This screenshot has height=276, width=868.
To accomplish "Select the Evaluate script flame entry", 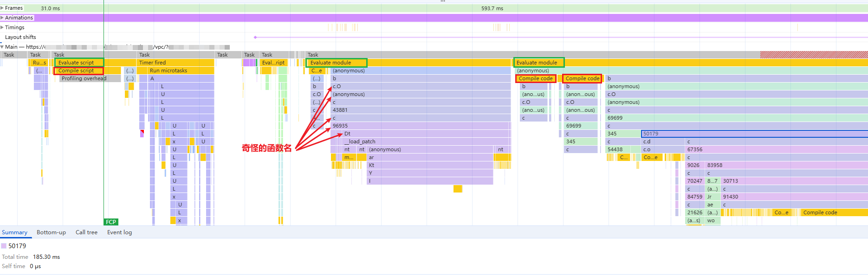I will 79,63.
